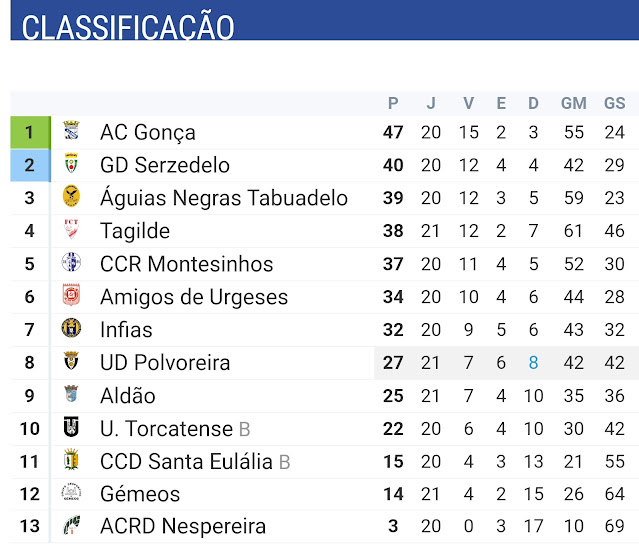
Task: Click the GS column header
Action: (614, 103)
